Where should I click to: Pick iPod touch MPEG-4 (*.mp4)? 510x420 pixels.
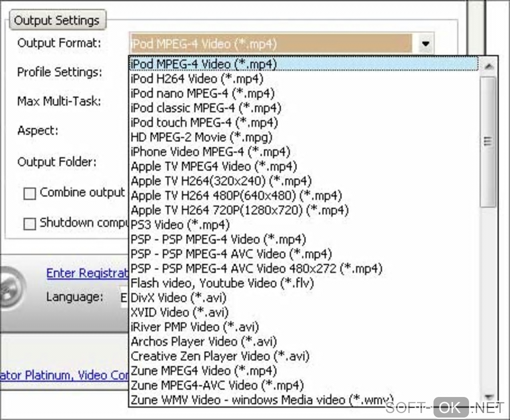[x=304, y=122]
